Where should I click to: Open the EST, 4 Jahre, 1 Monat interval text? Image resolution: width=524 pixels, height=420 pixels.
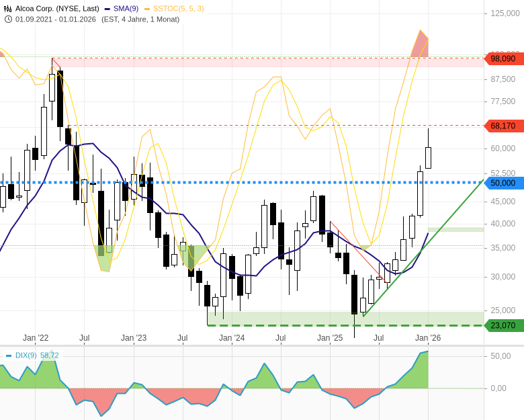pyautogui.click(x=140, y=19)
